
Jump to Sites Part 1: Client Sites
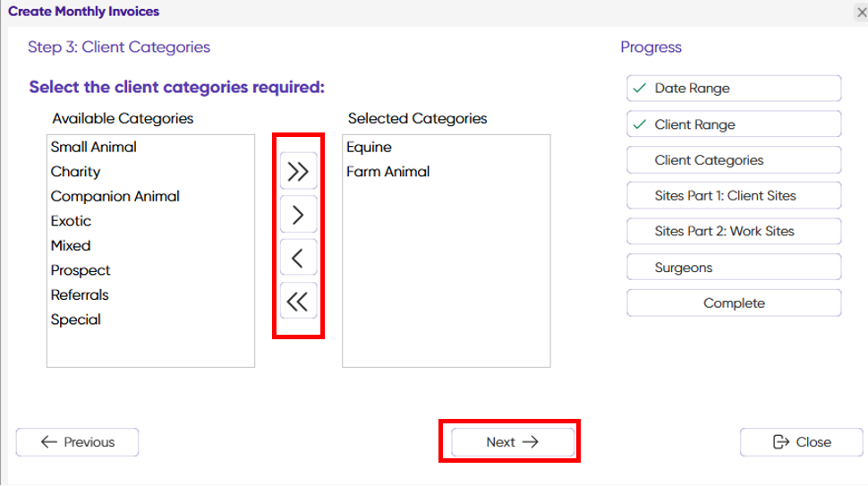click(733, 195)
